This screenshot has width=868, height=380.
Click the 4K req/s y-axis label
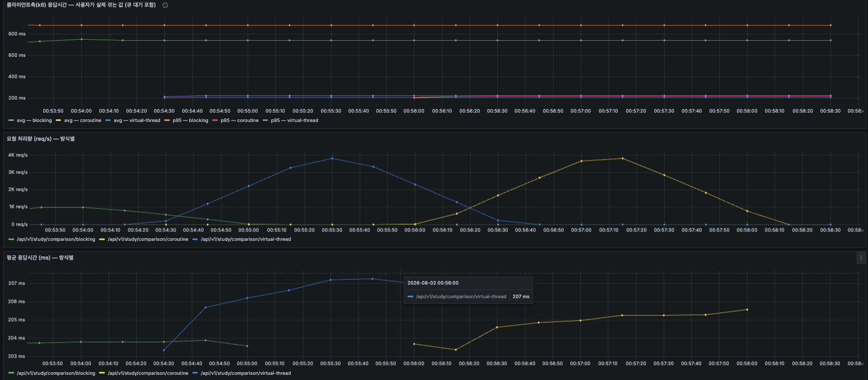tap(18, 155)
